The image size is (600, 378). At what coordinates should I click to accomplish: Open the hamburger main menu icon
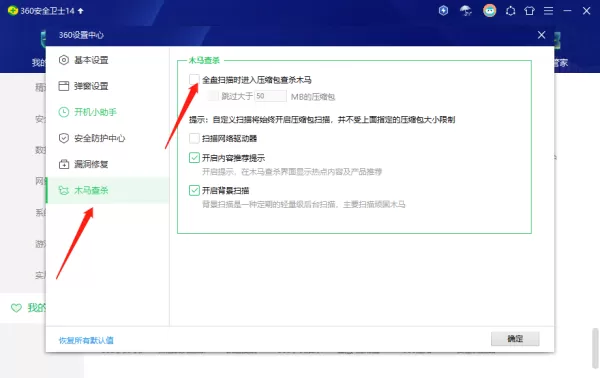coord(548,11)
